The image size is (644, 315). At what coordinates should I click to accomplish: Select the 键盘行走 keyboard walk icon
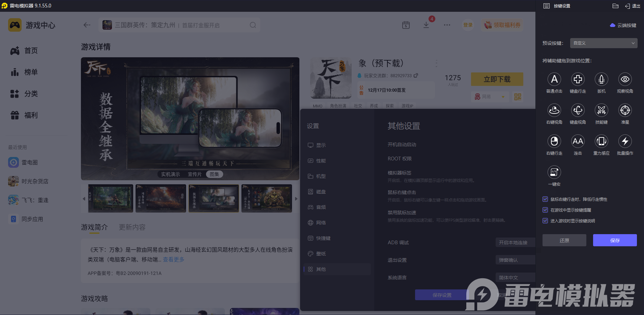[578, 79]
